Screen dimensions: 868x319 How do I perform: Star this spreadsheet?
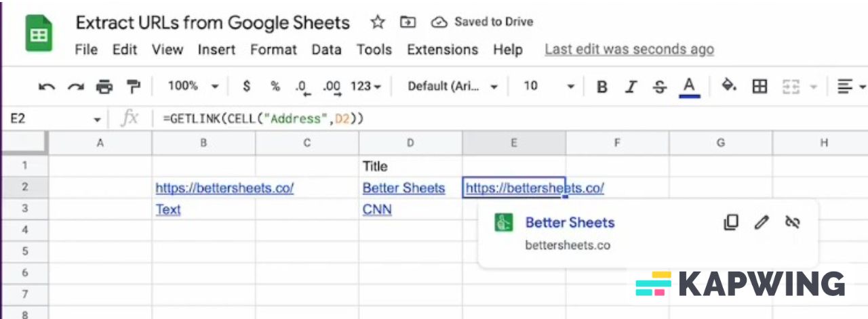[x=378, y=22]
